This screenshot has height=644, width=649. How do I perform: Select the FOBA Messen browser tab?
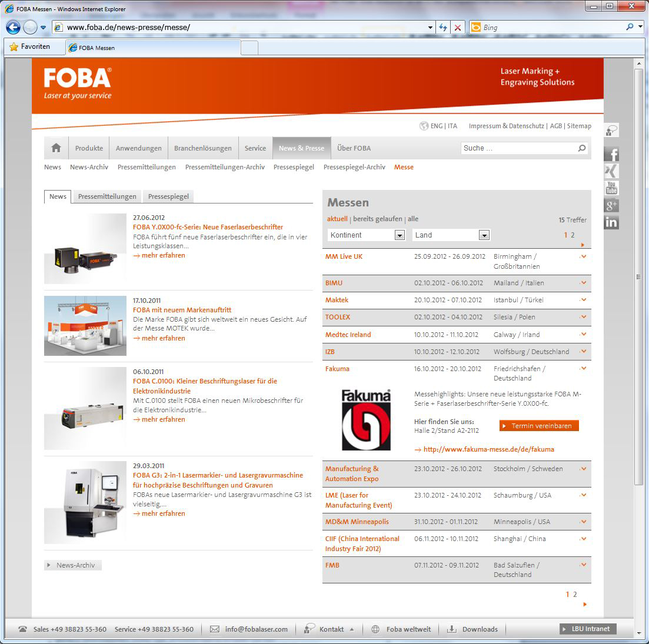(x=153, y=48)
